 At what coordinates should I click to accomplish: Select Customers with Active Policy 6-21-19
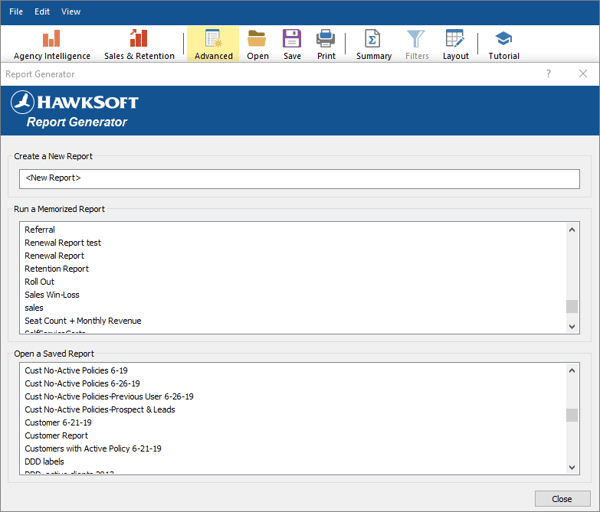(293, 448)
